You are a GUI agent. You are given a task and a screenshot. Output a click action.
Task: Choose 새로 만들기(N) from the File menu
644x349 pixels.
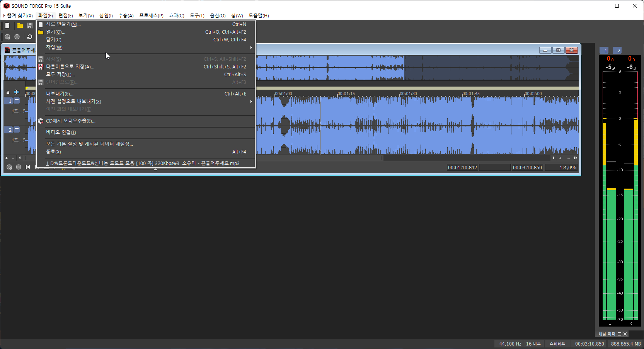pyautogui.click(x=146, y=24)
